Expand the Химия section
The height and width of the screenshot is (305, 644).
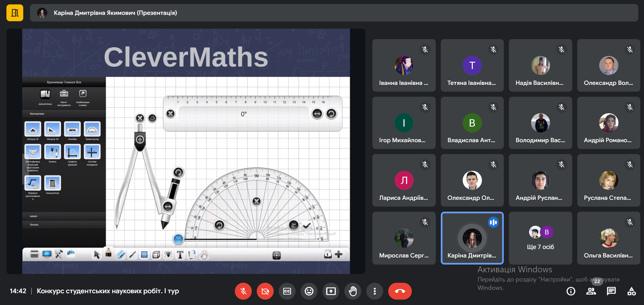[64, 216]
